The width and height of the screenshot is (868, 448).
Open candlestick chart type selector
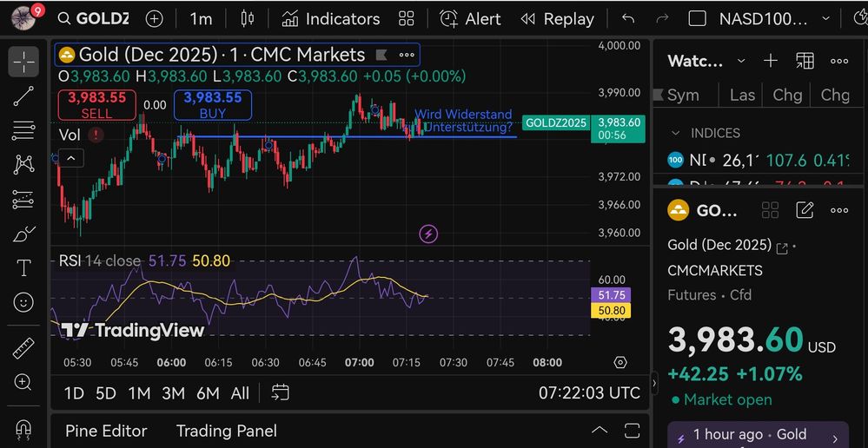point(248,18)
